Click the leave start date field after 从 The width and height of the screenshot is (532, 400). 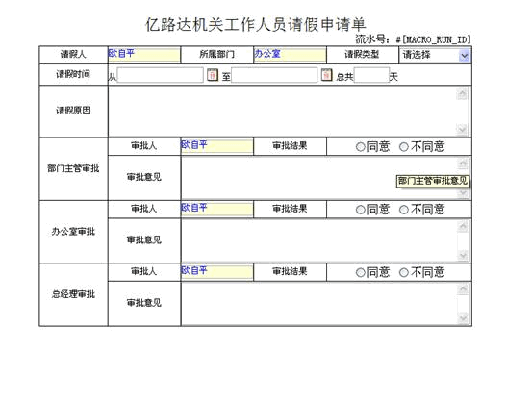click(160, 75)
